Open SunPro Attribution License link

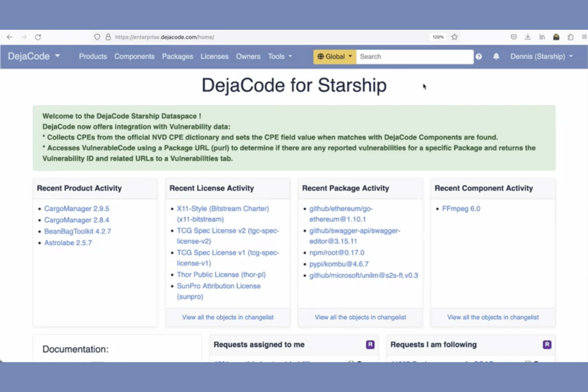219,291
